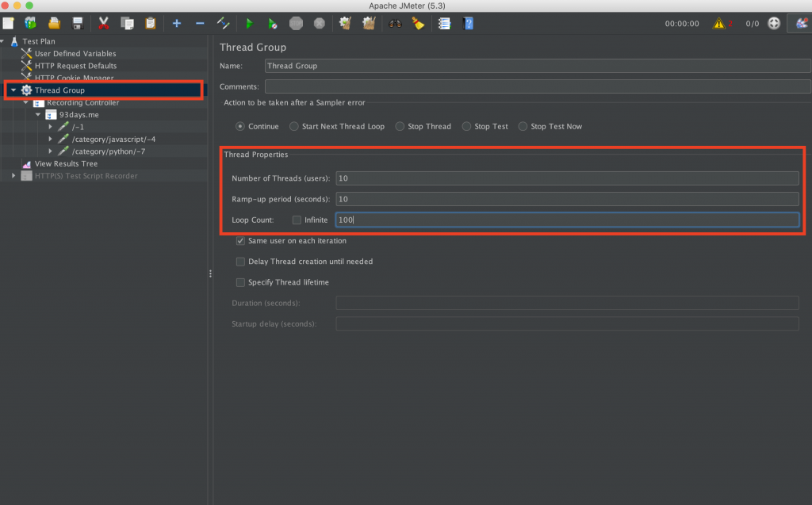Clear all results with the double broom icon
812x505 pixels.
point(369,23)
